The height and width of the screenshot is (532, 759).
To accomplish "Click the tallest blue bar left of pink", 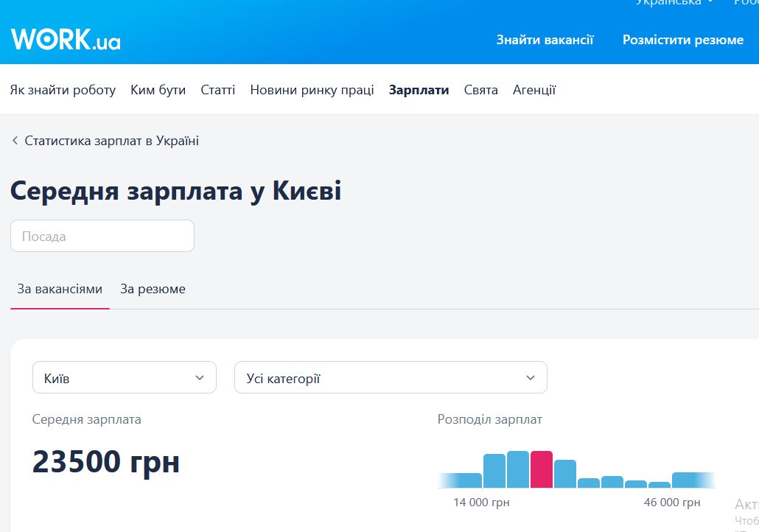I will point(518,469).
